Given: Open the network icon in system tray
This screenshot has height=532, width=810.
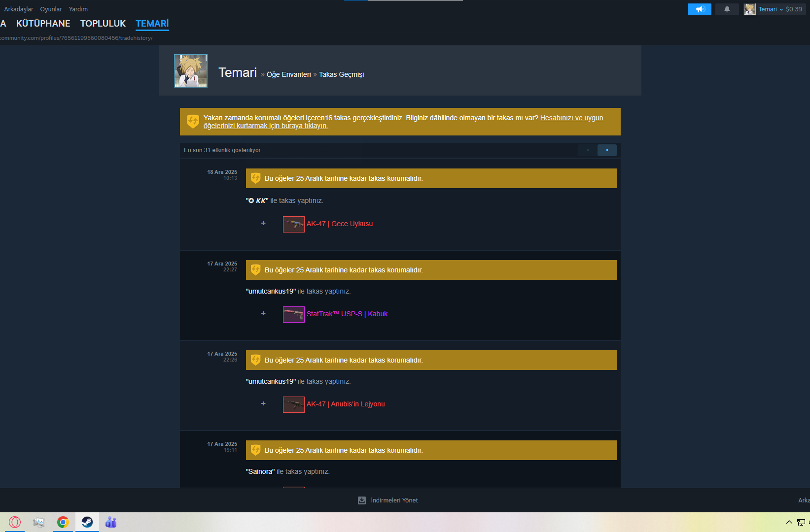Looking at the screenshot, I should (801, 522).
